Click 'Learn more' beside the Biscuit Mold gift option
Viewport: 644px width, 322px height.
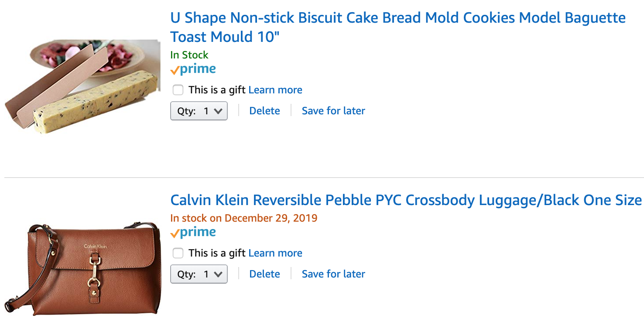275,90
